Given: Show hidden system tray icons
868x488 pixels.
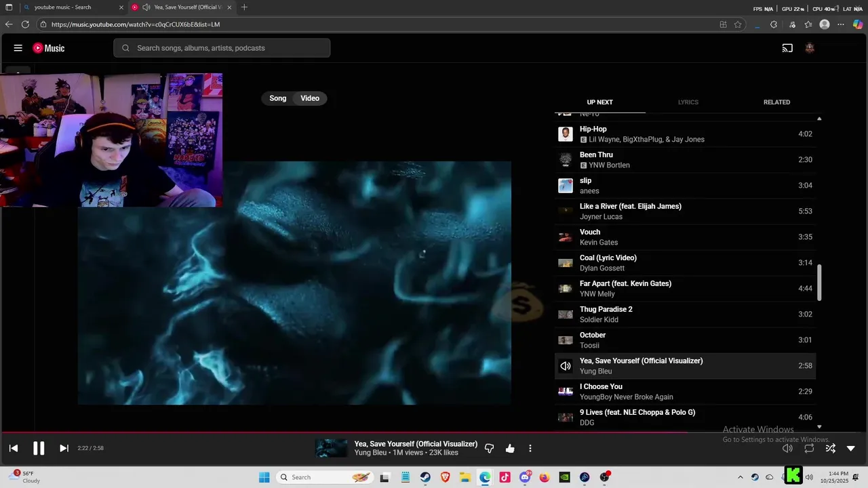Looking at the screenshot, I should pos(740,477).
